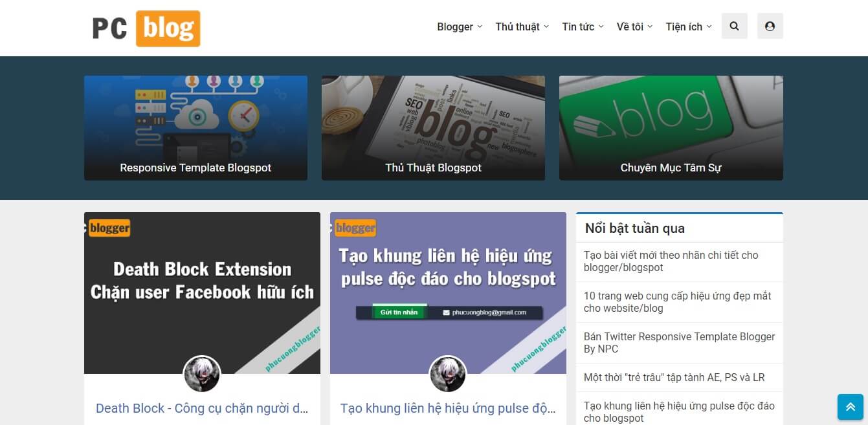Click the blogger badge on purple thumbnail
This screenshot has width=868, height=425.
tap(353, 228)
